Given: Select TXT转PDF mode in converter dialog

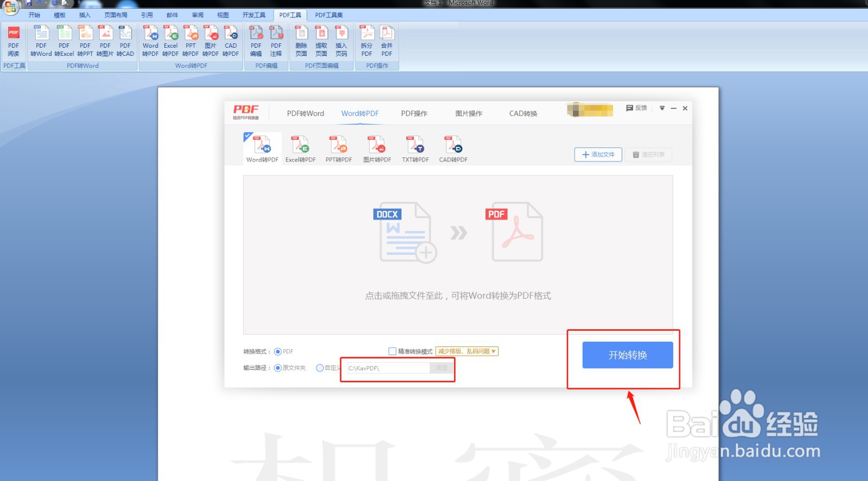Looking at the screenshot, I should point(416,149).
